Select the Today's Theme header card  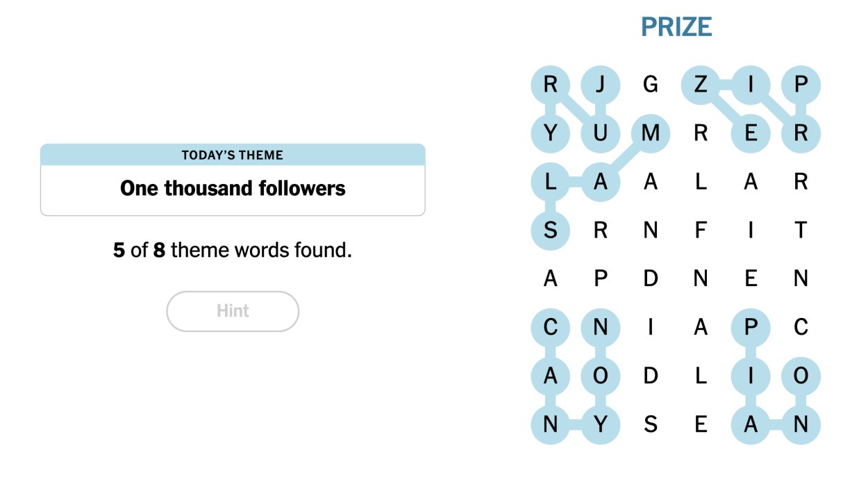[232, 155]
